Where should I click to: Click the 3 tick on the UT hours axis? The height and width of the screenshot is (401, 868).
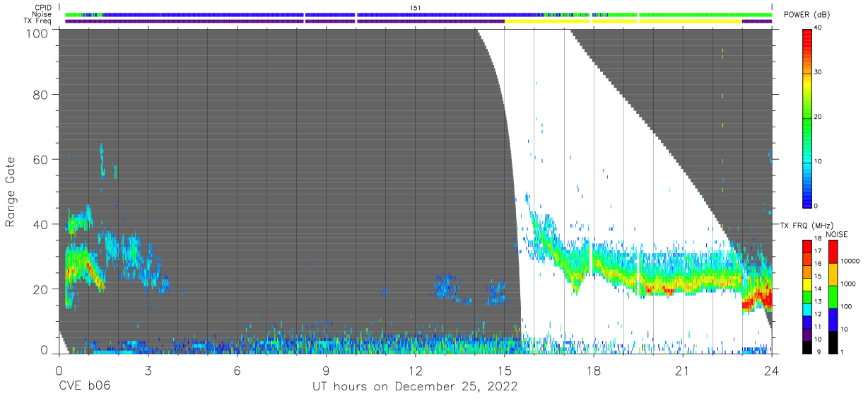pyautogui.click(x=148, y=371)
